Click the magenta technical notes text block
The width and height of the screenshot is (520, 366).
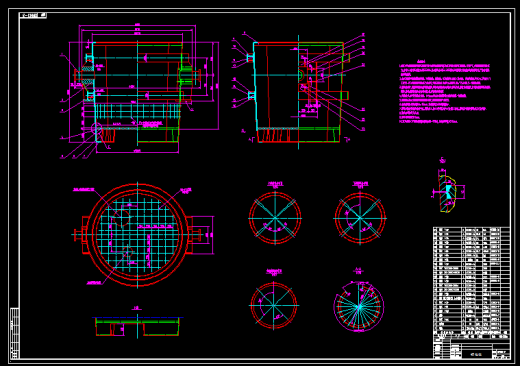tap(445, 92)
